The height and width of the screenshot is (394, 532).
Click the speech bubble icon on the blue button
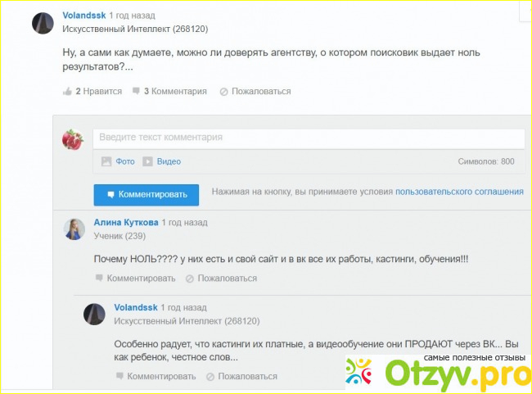109,195
